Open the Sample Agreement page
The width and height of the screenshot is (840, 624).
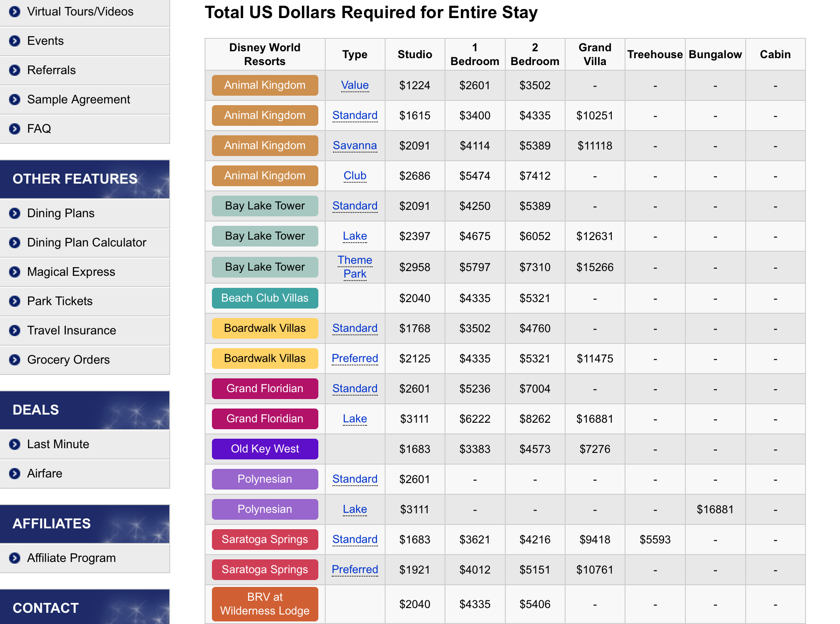85,100
